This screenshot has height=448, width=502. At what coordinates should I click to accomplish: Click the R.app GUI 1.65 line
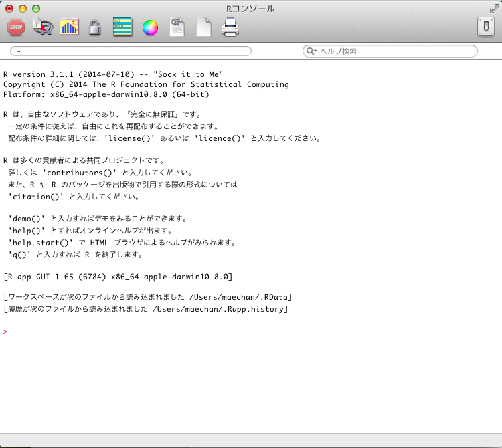[x=118, y=277]
